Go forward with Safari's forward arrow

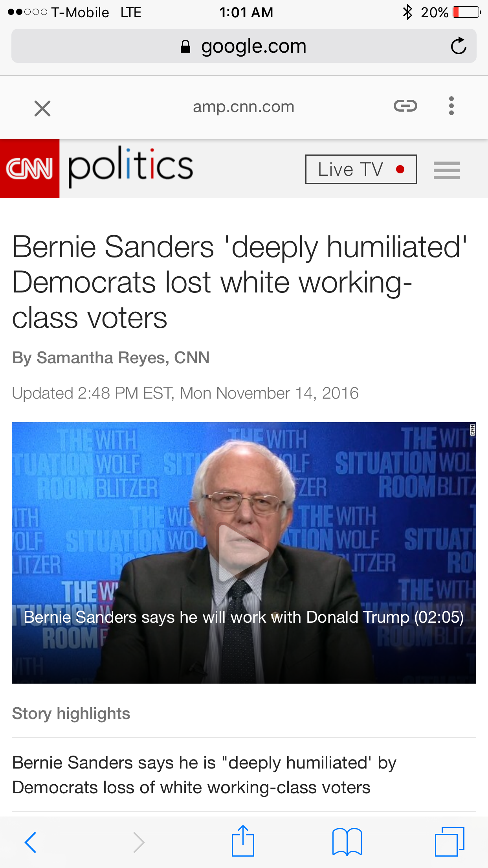click(138, 842)
